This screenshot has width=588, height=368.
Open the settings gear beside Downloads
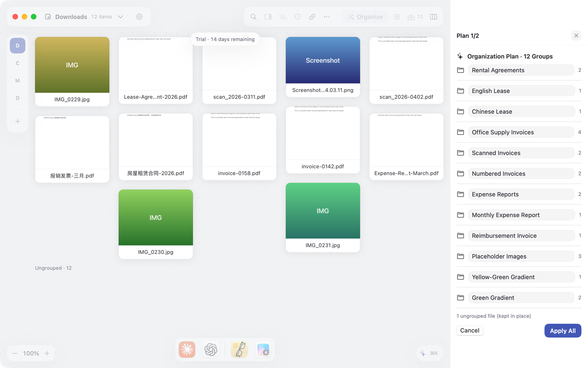[x=139, y=17]
